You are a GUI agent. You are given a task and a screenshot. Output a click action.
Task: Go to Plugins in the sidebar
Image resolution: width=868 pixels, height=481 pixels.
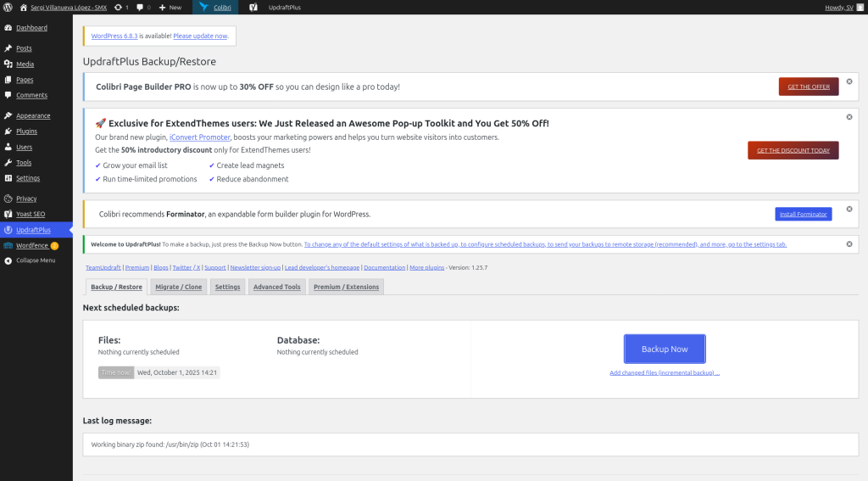pyautogui.click(x=26, y=131)
